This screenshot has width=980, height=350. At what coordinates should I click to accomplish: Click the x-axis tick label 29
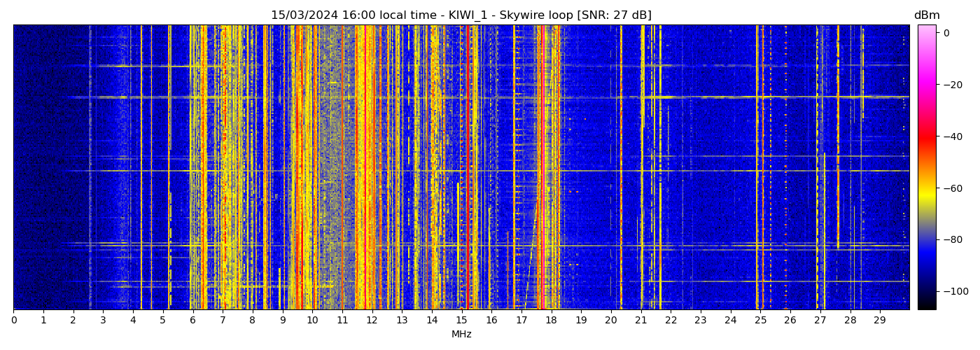point(880,320)
